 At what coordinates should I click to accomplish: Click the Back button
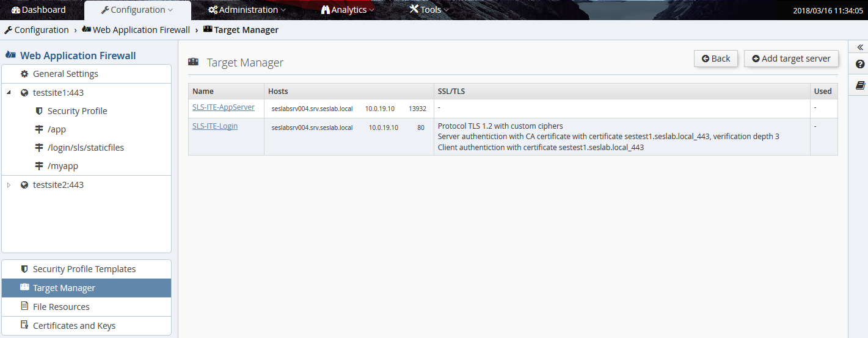pos(716,59)
